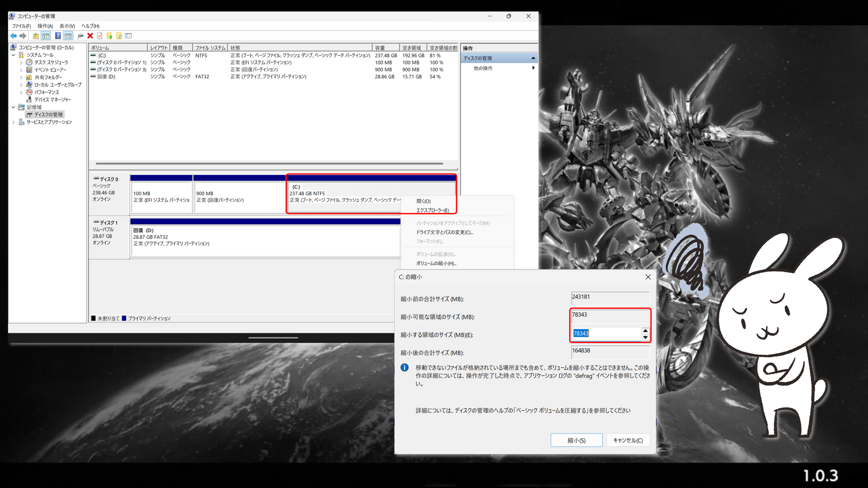Click the Up one level folder icon

coord(36,36)
